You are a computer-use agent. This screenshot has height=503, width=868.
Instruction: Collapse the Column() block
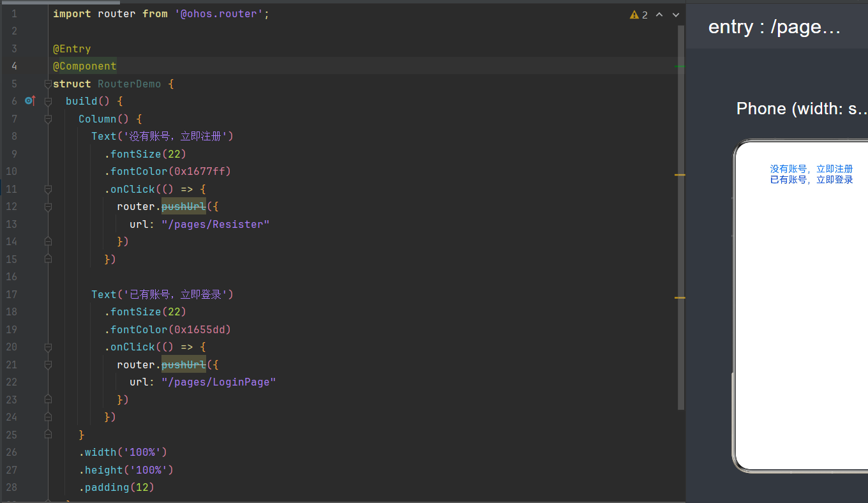click(48, 119)
